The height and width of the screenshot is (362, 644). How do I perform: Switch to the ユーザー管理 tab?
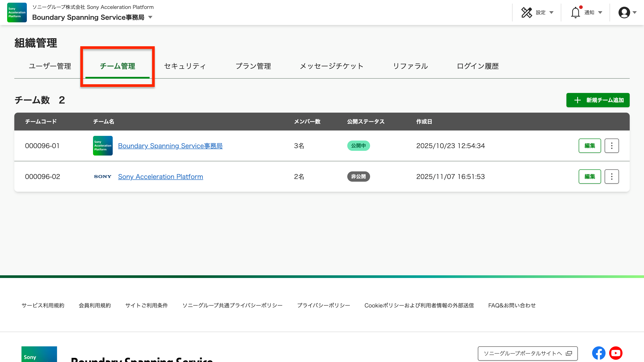(x=50, y=66)
